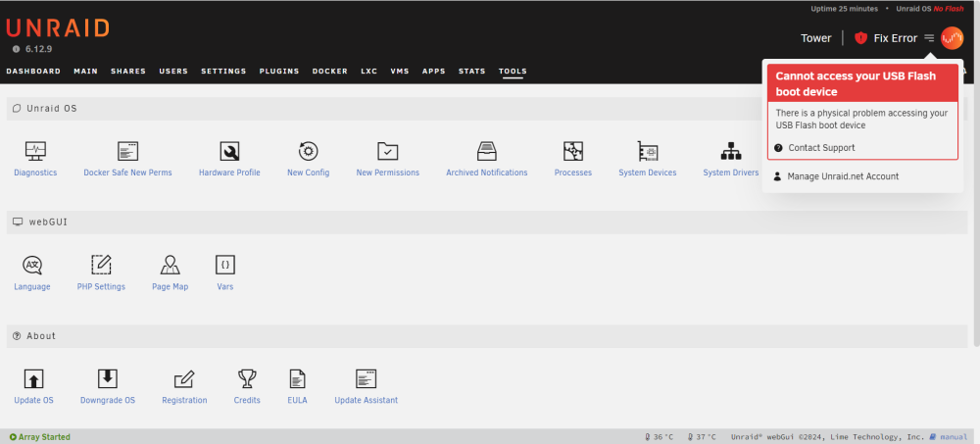Click the red Cannot access USB Flash banner

click(862, 83)
